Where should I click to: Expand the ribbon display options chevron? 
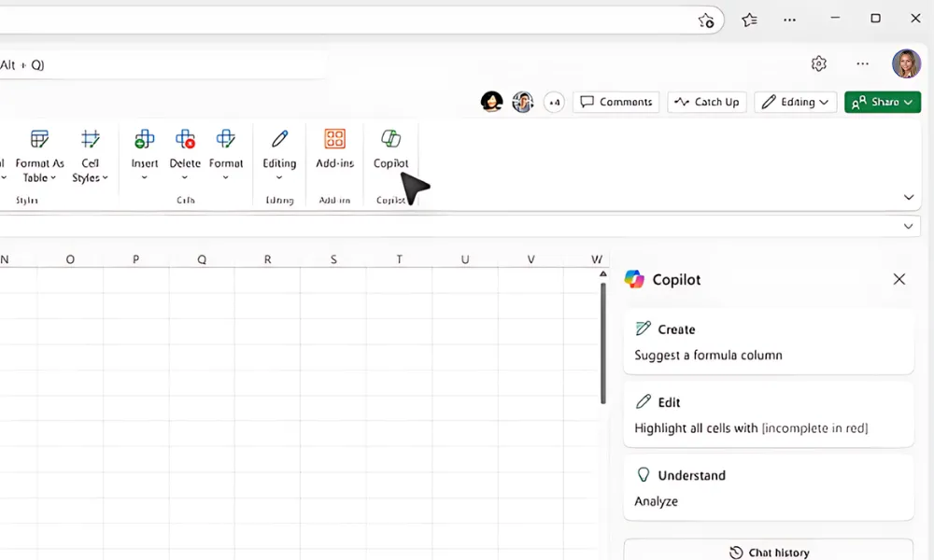[x=909, y=197]
